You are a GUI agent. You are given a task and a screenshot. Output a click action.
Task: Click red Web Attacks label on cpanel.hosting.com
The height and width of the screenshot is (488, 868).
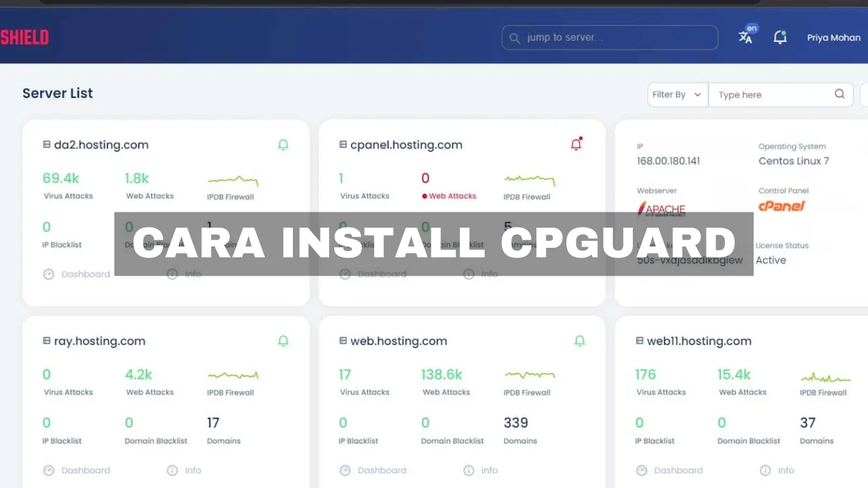(449, 196)
